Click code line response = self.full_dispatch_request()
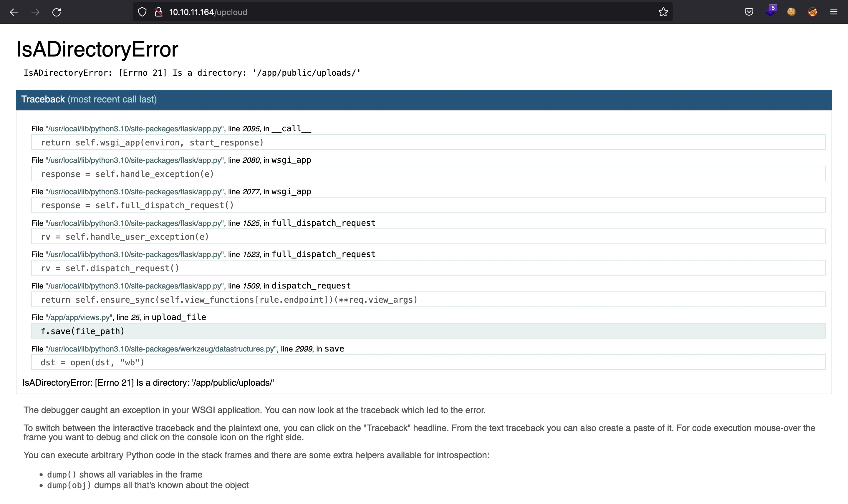The image size is (848, 504). [428, 205]
